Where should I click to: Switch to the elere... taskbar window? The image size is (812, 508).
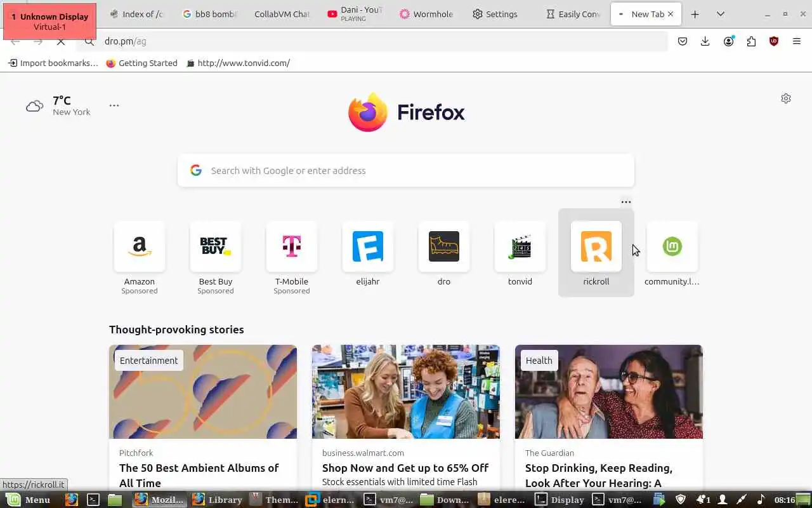[501, 500]
